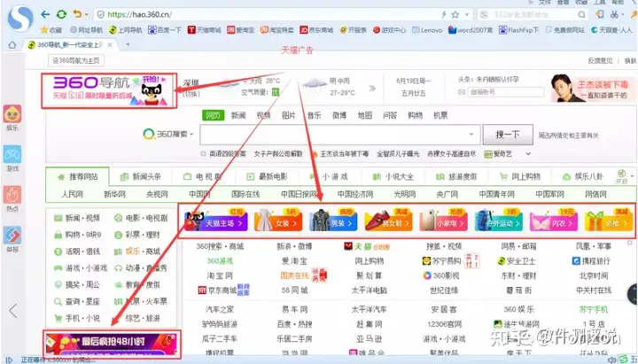The image size is (638, 364).
Task: Open the 天猫商城 bookmark
Action: click(205, 30)
